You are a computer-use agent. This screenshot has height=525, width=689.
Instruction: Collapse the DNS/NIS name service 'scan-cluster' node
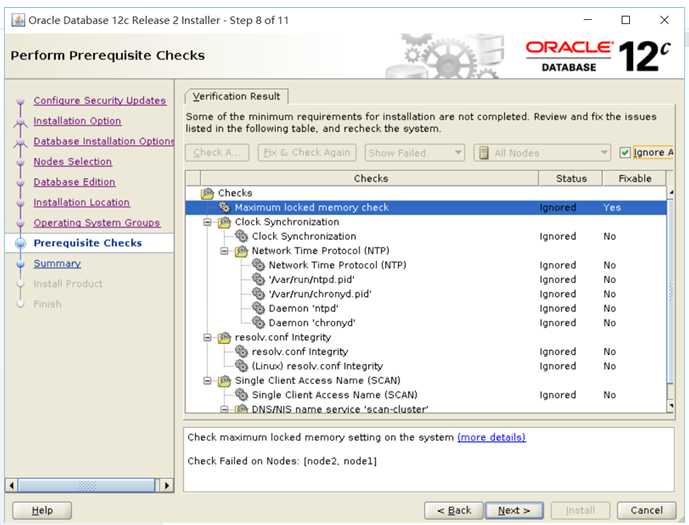(224, 409)
